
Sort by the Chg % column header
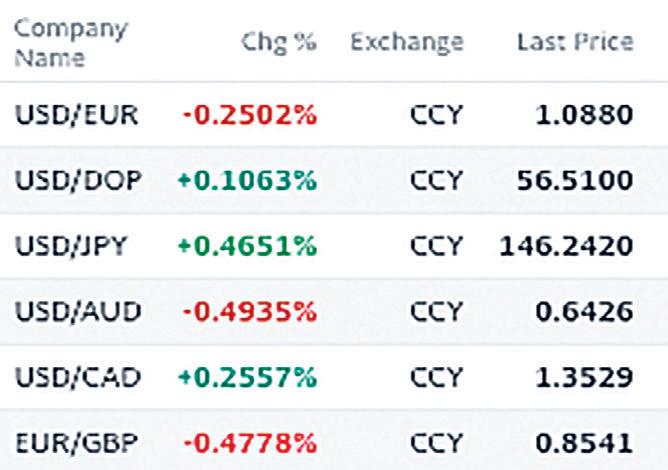pos(279,42)
